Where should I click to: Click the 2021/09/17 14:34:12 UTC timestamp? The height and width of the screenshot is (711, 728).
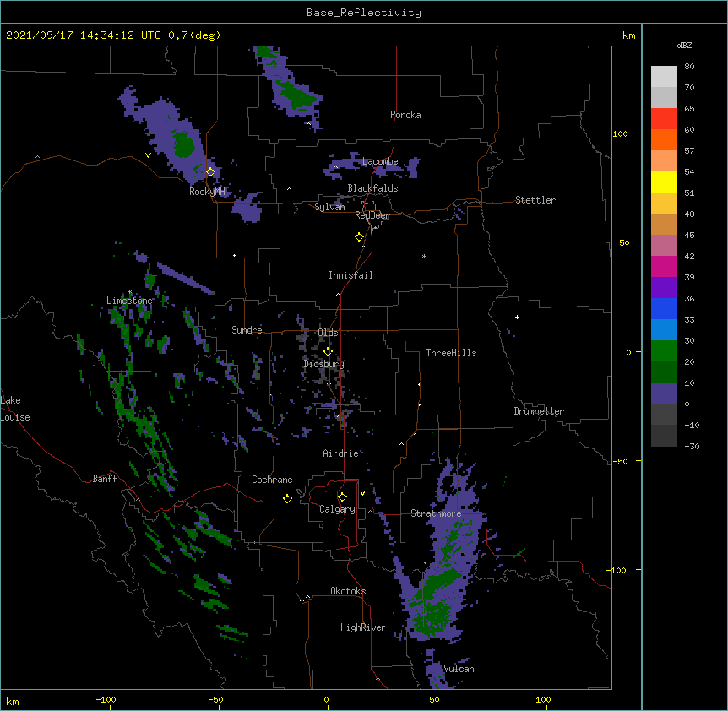coord(84,35)
